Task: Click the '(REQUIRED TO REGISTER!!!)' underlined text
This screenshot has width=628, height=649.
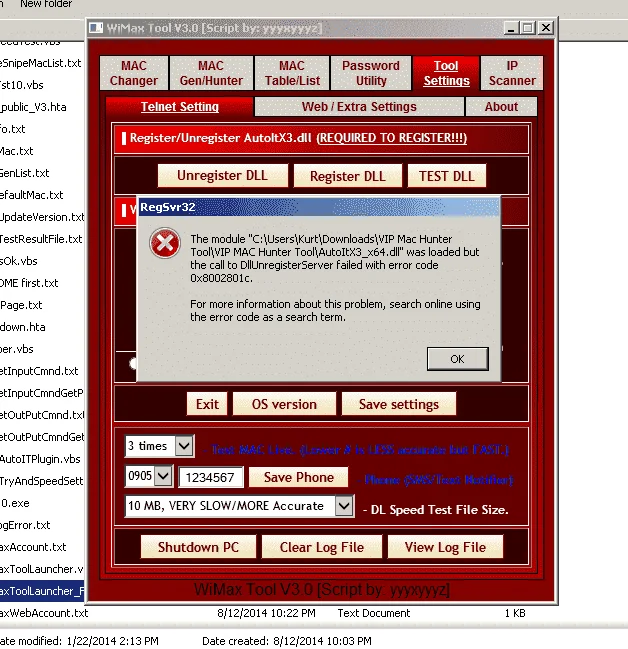Action: (392, 138)
